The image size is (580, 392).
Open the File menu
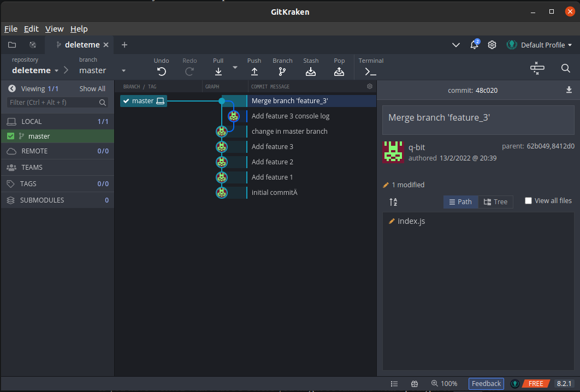(x=11, y=29)
